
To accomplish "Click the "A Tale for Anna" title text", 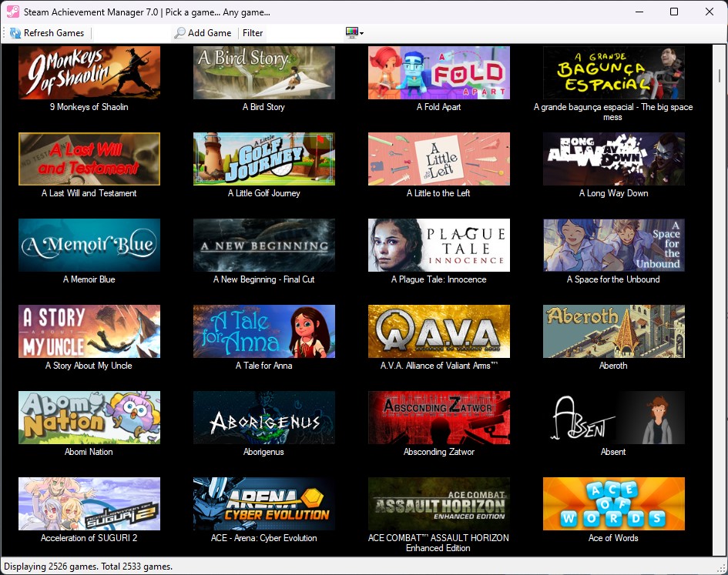I will (x=263, y=366).
